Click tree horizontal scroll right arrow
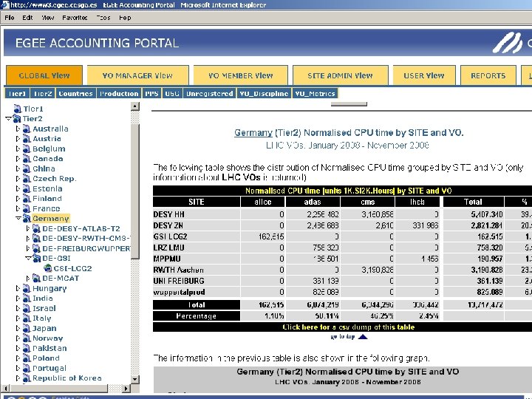This screenshot has width=532, height=399. (126, 388)
